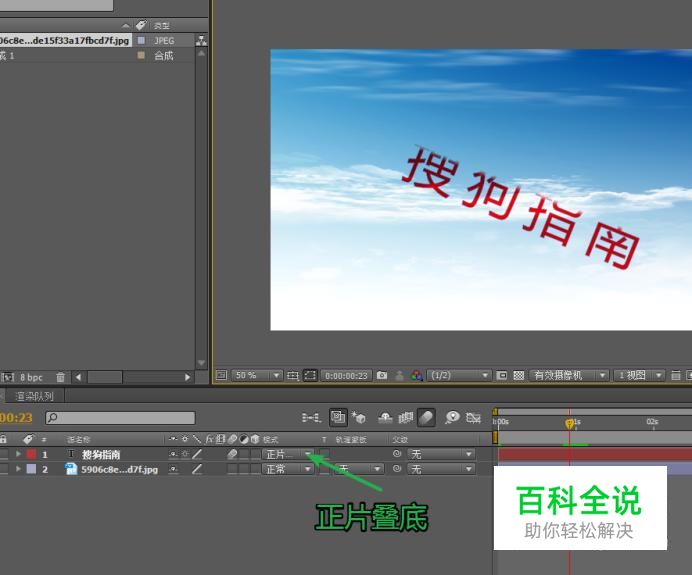
Task: Click the red label swatch of layer 1
Action: (31, 454)
